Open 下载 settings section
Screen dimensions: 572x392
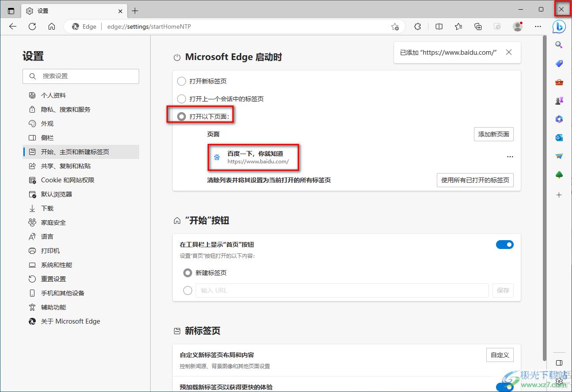[x=81, y=208]
